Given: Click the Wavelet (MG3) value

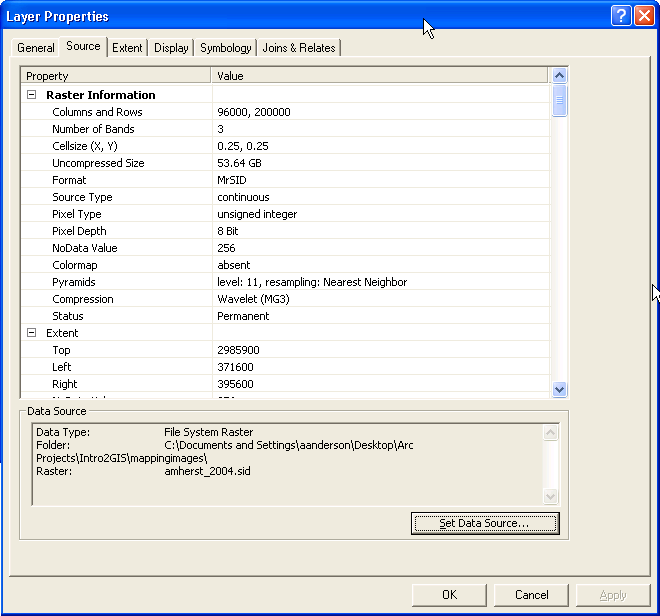Looking at the screenshot, I should [x=253, y=299].
